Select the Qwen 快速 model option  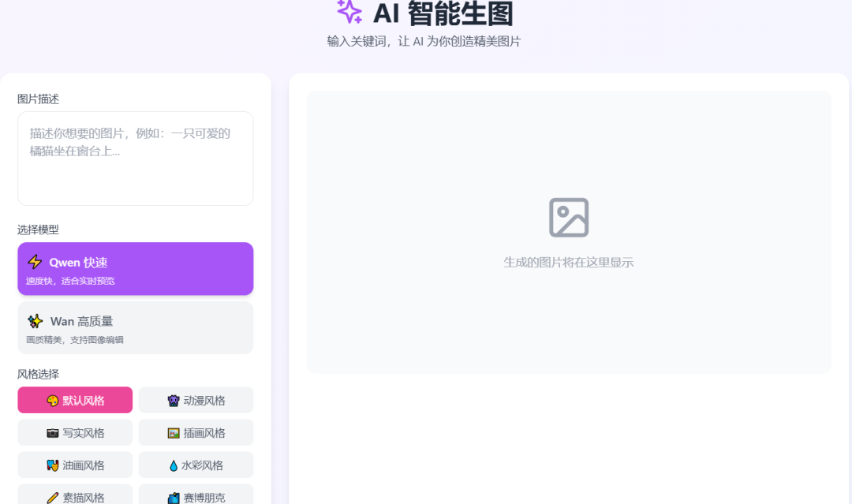pyautogui.click(x=136, y=269)
